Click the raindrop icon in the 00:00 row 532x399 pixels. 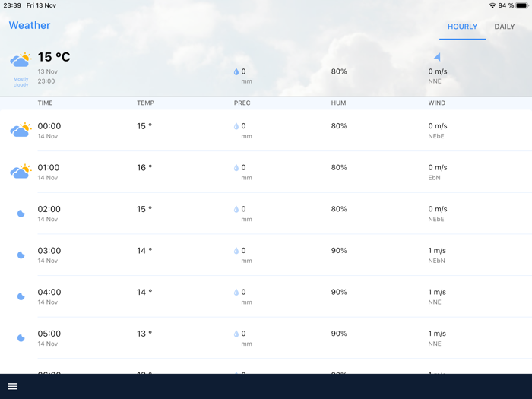point(236,126)
